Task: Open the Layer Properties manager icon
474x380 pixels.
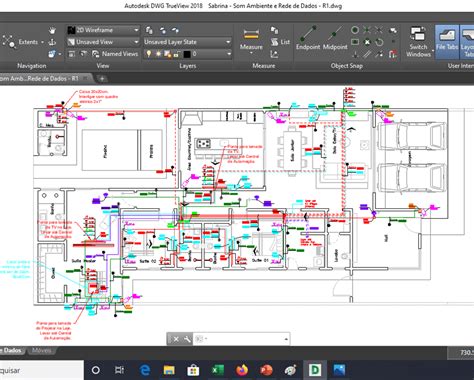Action: 149,30
